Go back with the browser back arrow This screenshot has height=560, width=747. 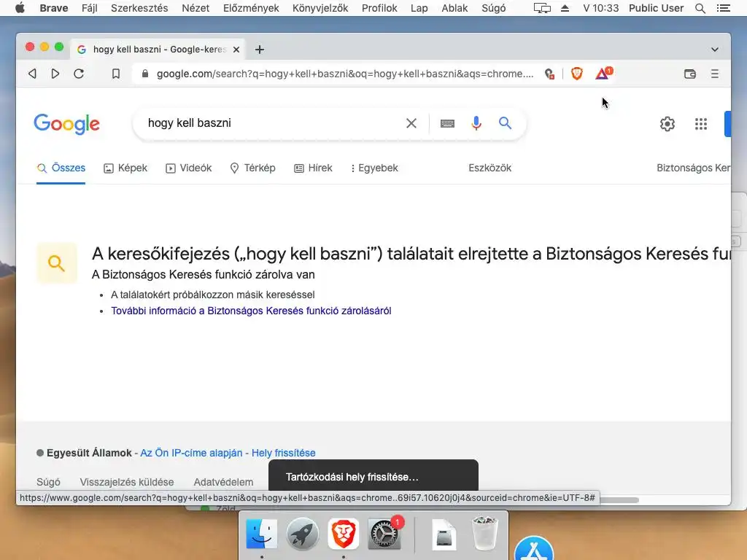tap(32, 74)
